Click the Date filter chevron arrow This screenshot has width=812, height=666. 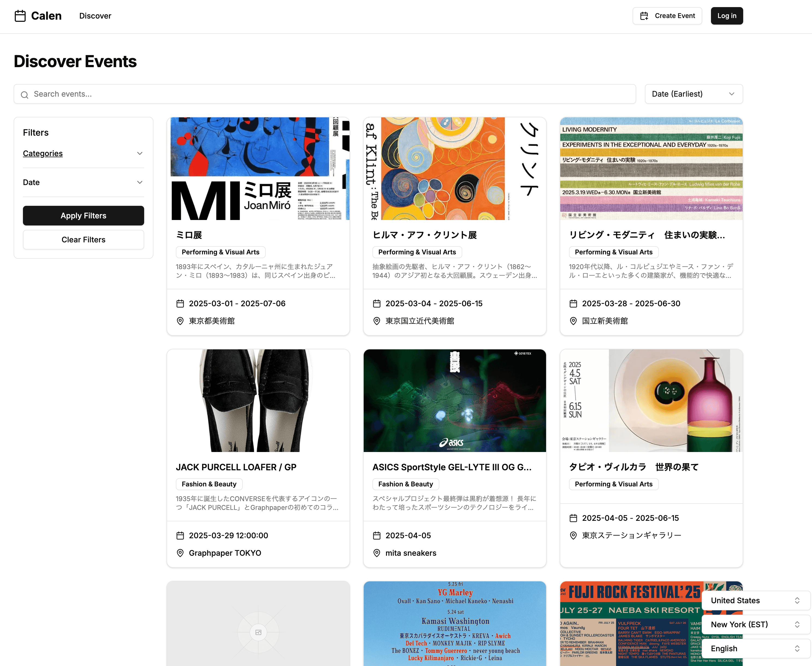click(x=140, y=182)
